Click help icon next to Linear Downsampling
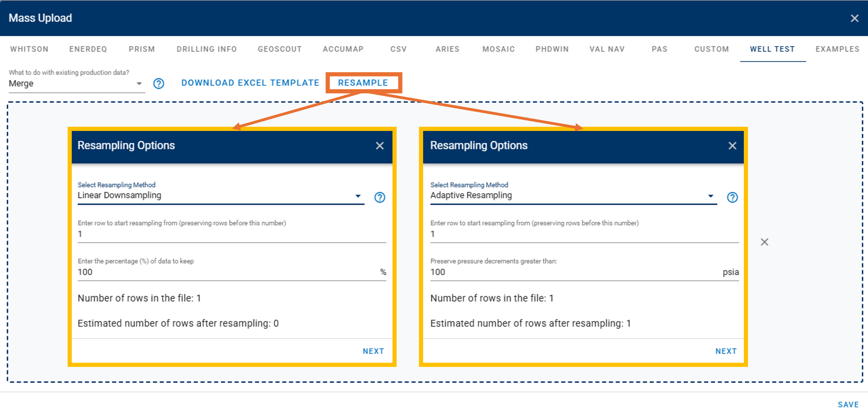Image resolution: width=868 pixels, height=412 pixels. click(x=379, y=197)
